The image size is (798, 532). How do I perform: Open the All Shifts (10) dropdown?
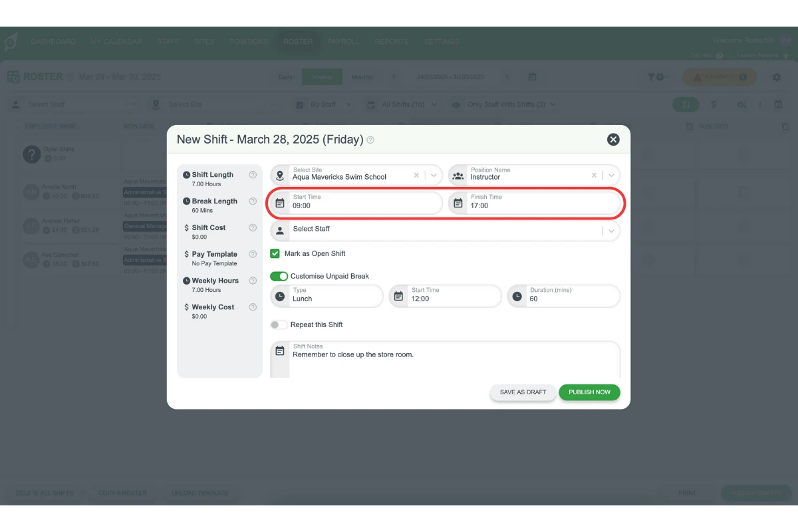[x=402, y=104]
